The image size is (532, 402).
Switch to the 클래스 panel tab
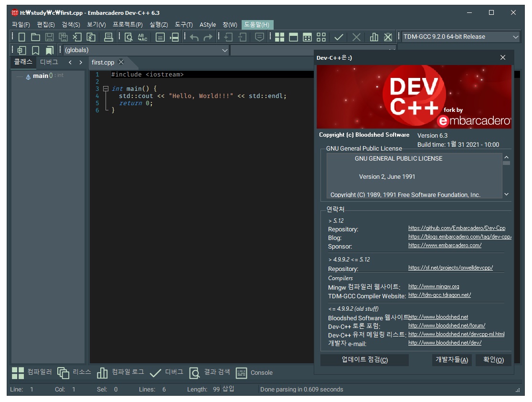click(23, 62)
